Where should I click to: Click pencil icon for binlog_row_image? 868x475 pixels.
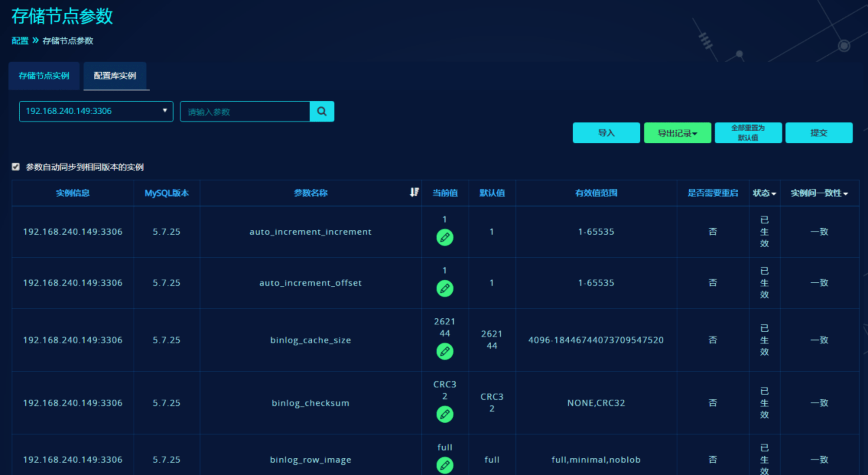[445, 465]
